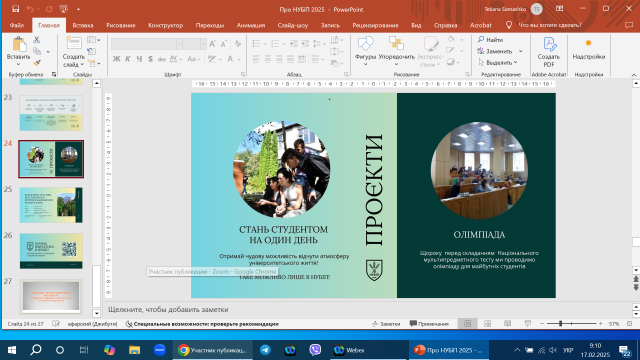640x360 pixels.
Task: Click the Find (Найти) magnifier button
Action: 490,40
